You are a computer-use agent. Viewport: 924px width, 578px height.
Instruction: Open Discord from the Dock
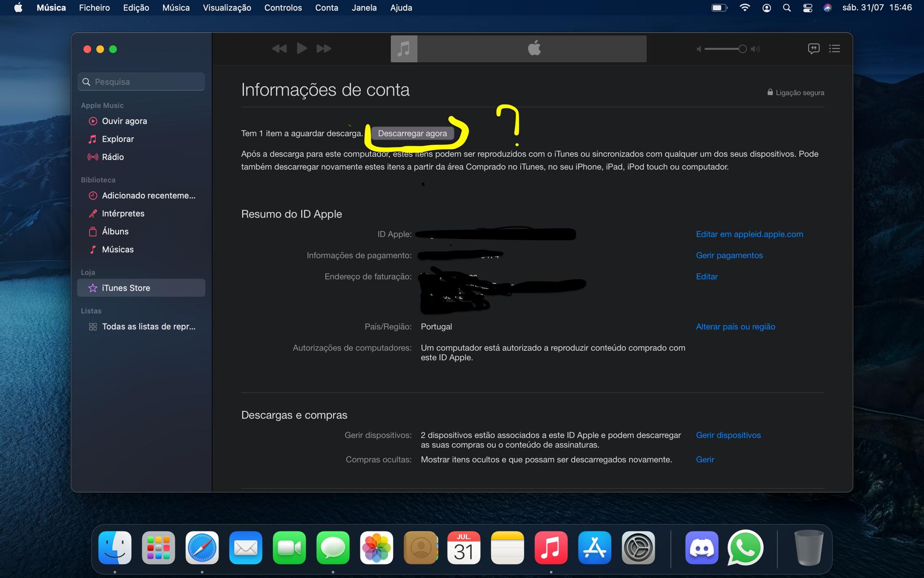701,548
